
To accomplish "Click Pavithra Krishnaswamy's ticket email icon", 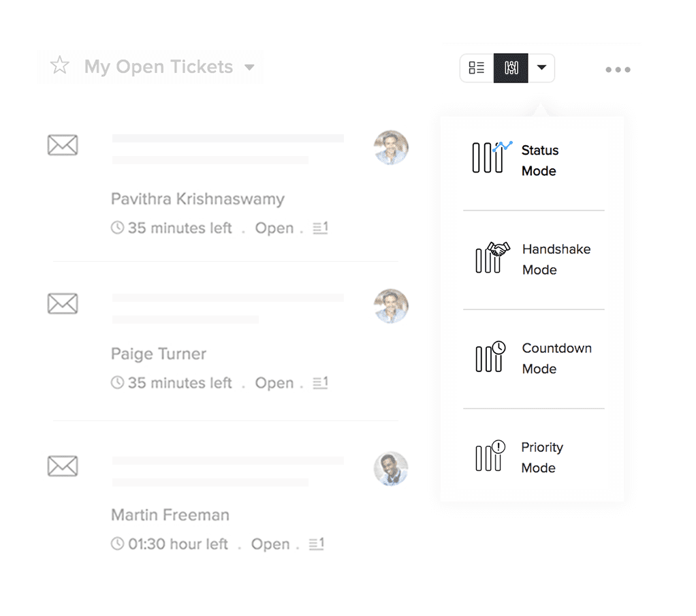I will 63,145.
